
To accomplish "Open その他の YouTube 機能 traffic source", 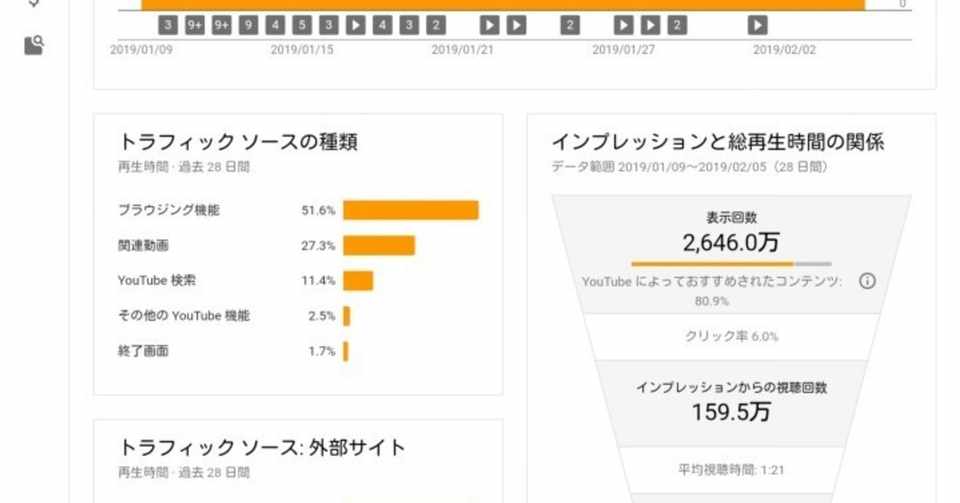I will click(183, 316).
